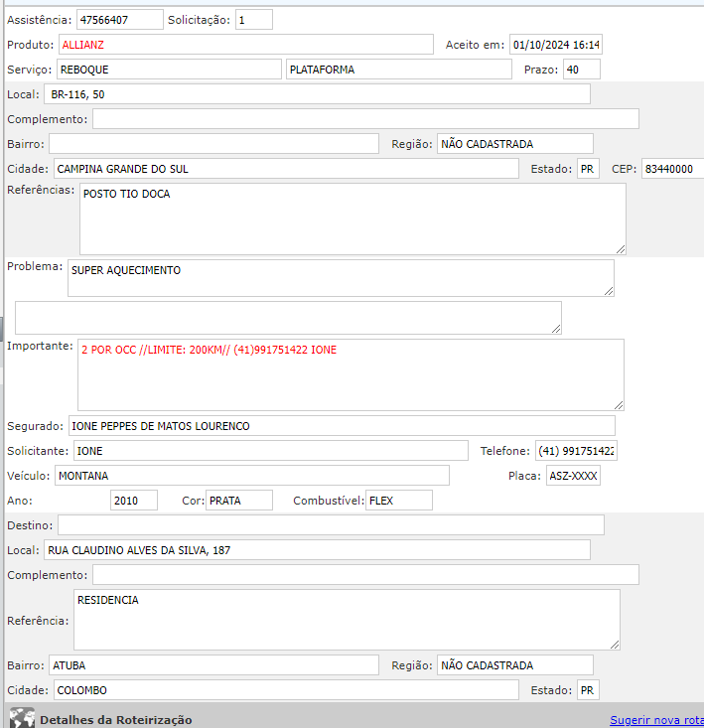Select the origin Região field NÃO CADASTRADA
The width and height of the screenshot is (704, 728).
pyautogui.click(x=515, y=144)
